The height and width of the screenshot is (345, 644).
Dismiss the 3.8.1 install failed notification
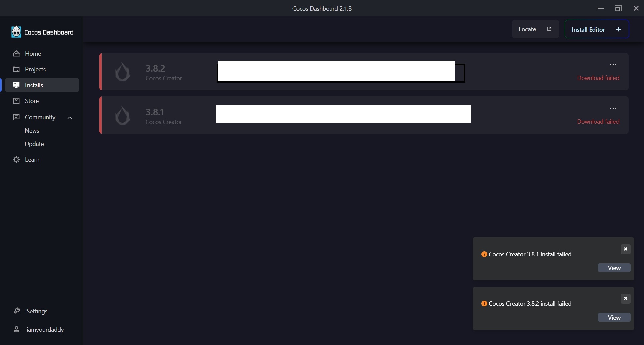[x=626, y=249]
